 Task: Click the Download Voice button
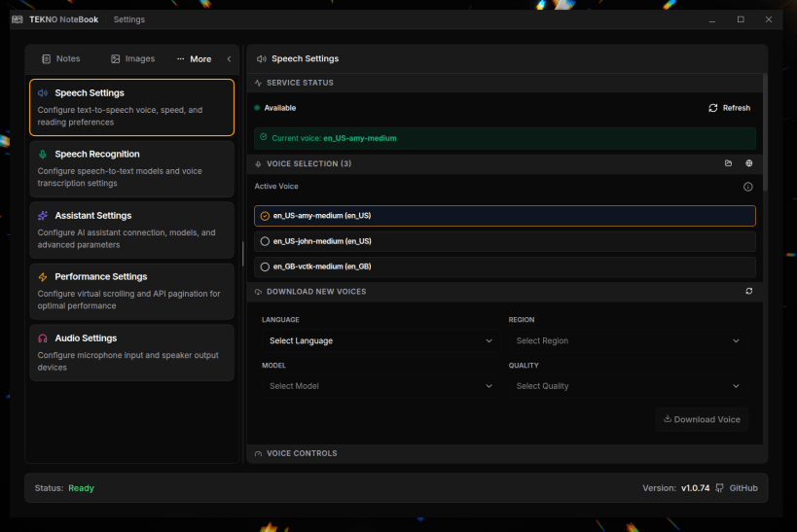pyautogui.click(x=702, y=420)
